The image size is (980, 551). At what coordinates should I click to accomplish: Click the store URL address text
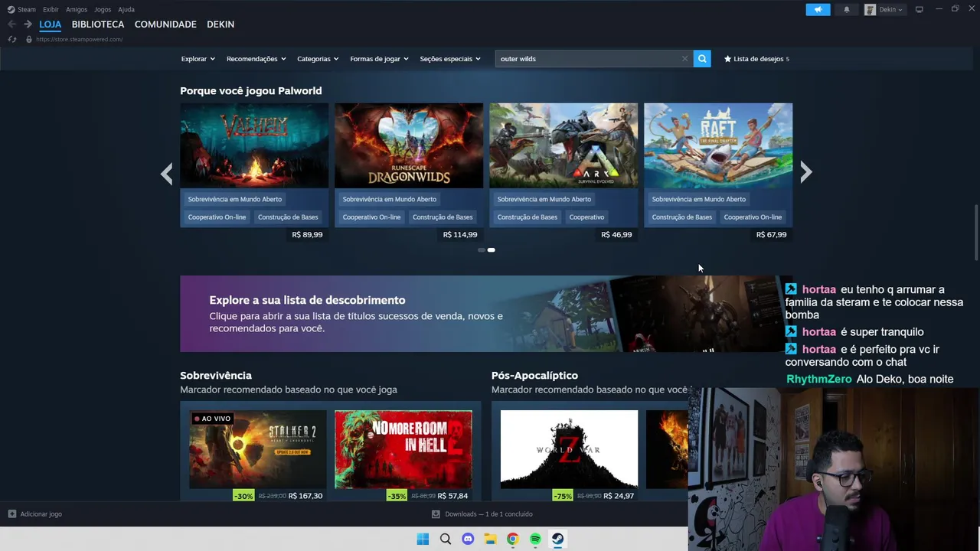pos(79,39)
